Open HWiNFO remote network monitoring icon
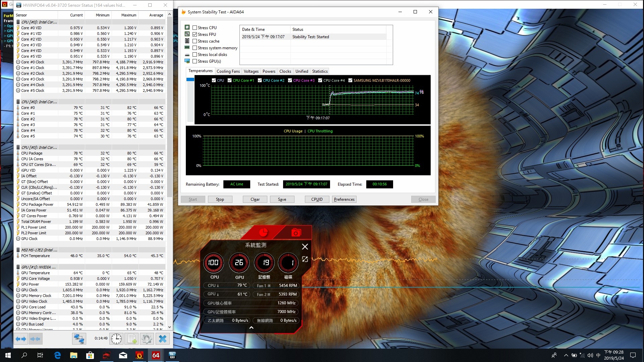Image resolution: width=644 pixels, height=362 pixels. click(79, 339)
